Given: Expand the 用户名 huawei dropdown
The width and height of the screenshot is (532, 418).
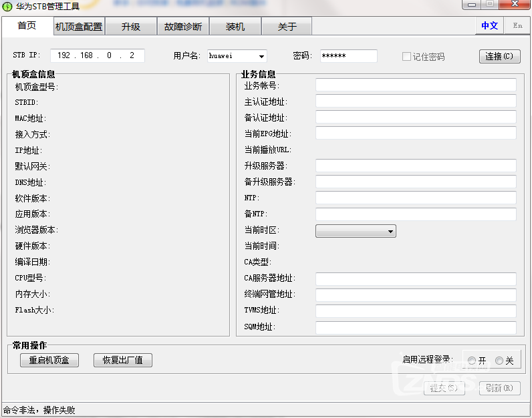Looking at the screenshot, I should (261, 56).
